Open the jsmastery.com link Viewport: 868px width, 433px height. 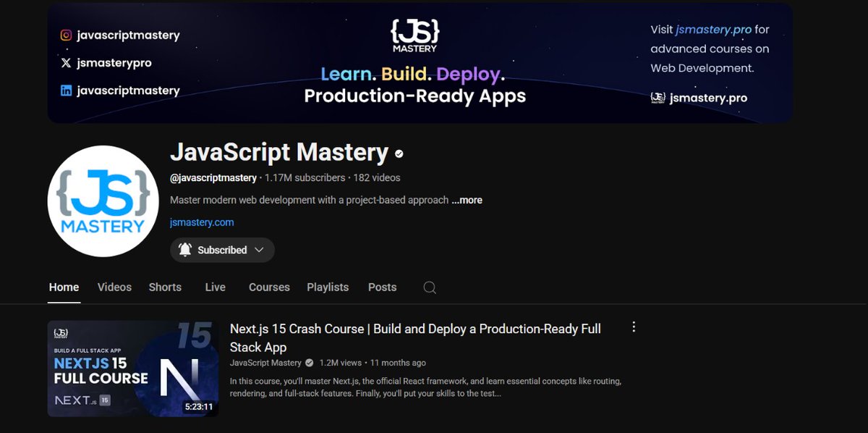(202, 222)
